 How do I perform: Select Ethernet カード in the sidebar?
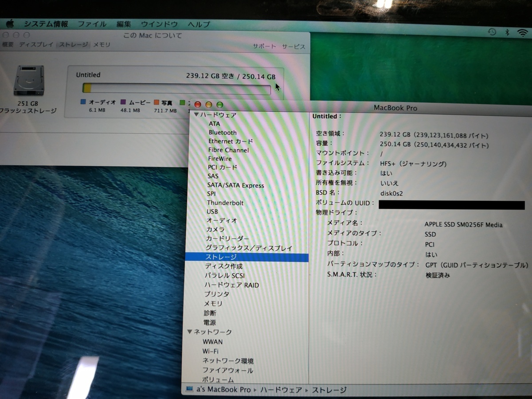click(231, 141)
